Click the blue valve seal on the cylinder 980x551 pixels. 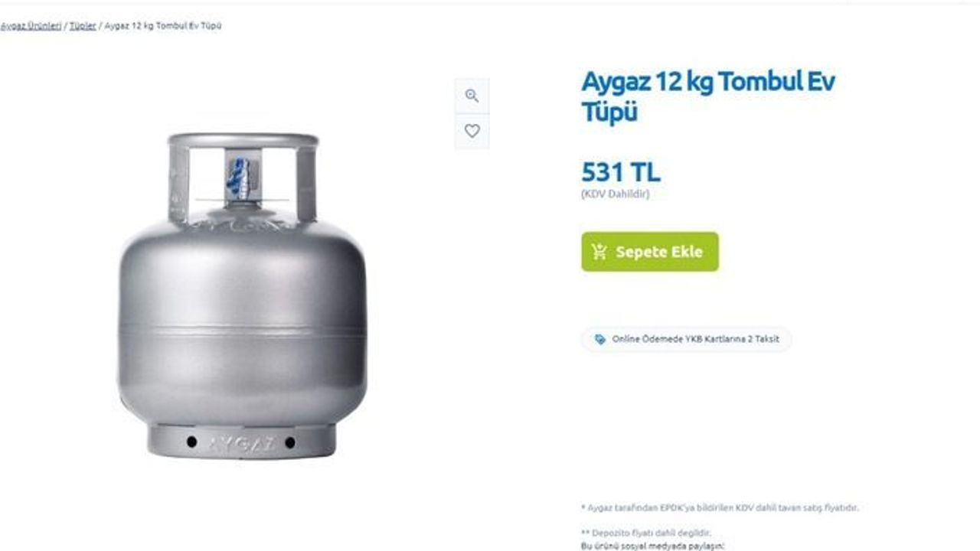(240, 178)
